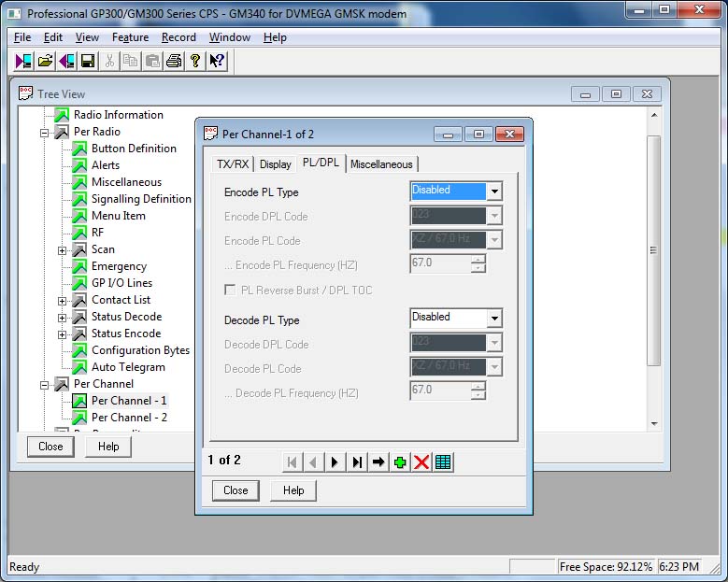The width and height of the screenshot is (728, 582).
Task: Select Miscellaneous under Per Radio tree
Action: click(x=127, y=182)
